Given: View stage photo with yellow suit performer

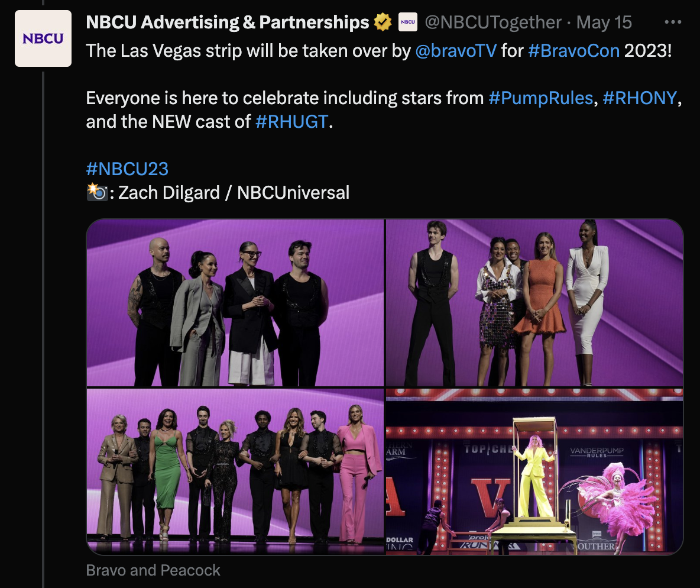Looking at the screenshot, I should (534, 471).
